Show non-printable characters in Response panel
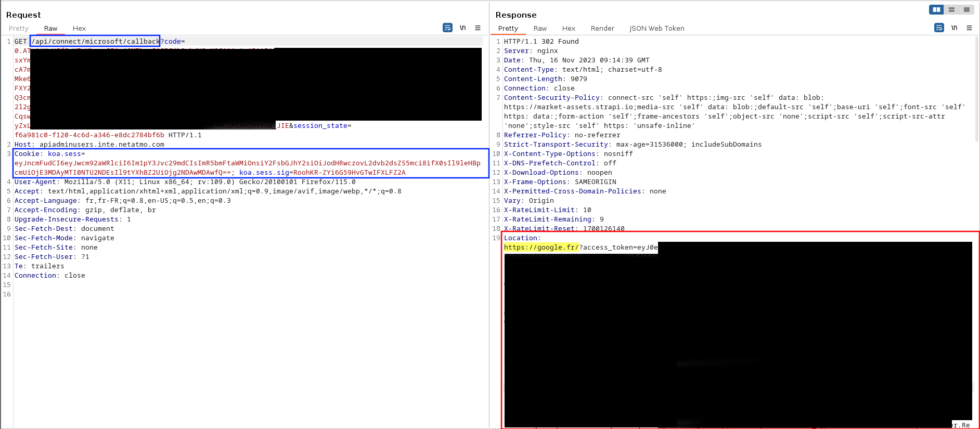 [x=954, y=28]
